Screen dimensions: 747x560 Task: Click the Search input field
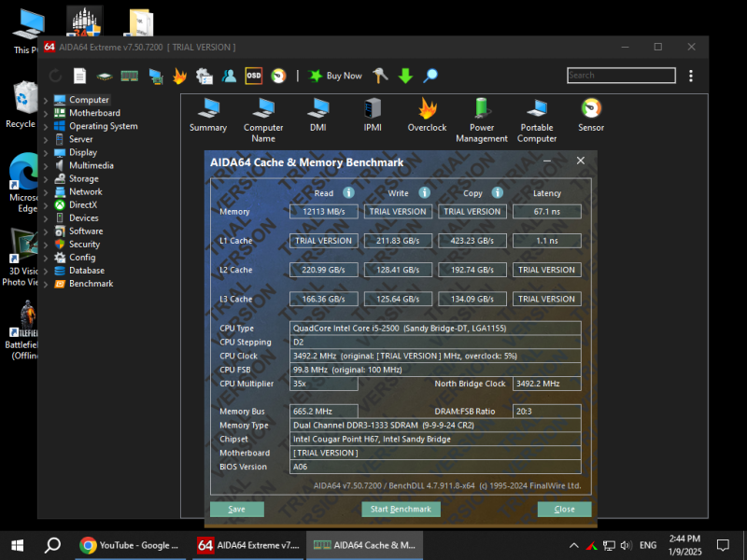click(621, 76)
